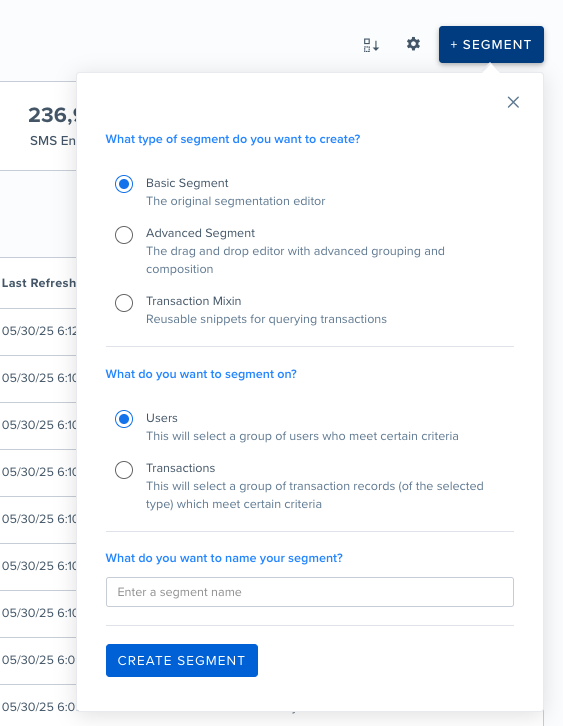Screen dimensions: 563x726
Task: Click the Users label text
Action: tap(162, 418)
